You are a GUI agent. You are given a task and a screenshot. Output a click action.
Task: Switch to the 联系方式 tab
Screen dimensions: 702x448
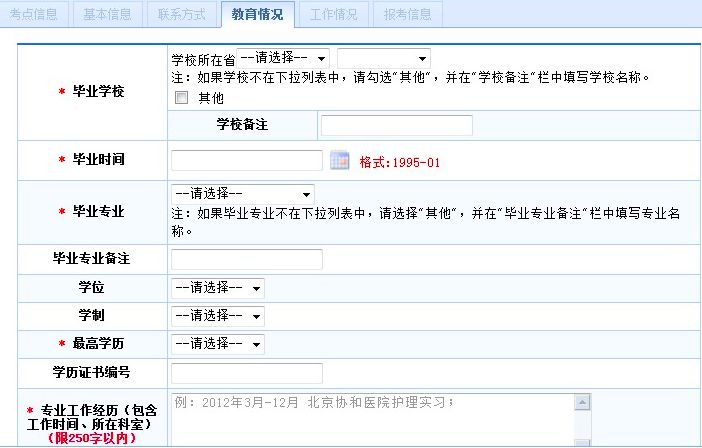click(181, 14)
